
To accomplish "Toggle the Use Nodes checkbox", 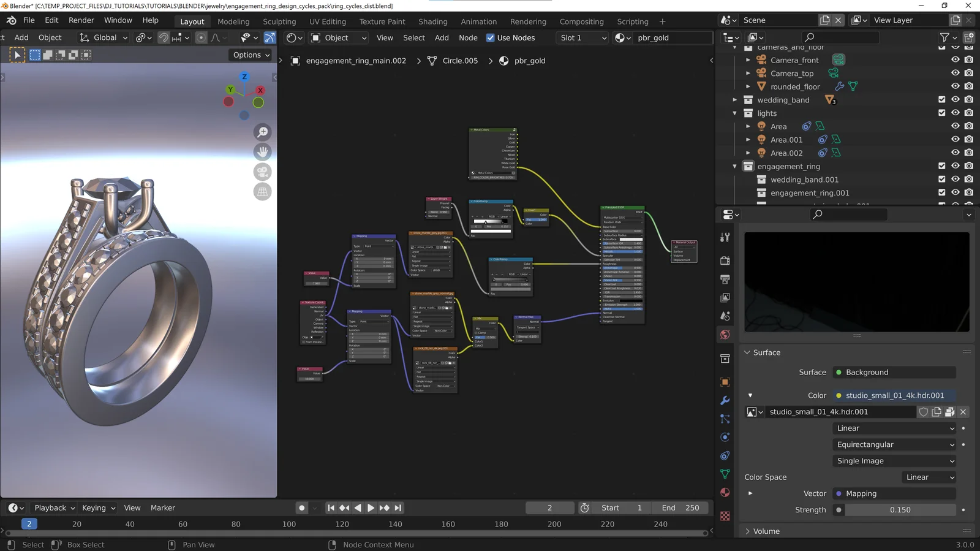I will click(490, 38).
